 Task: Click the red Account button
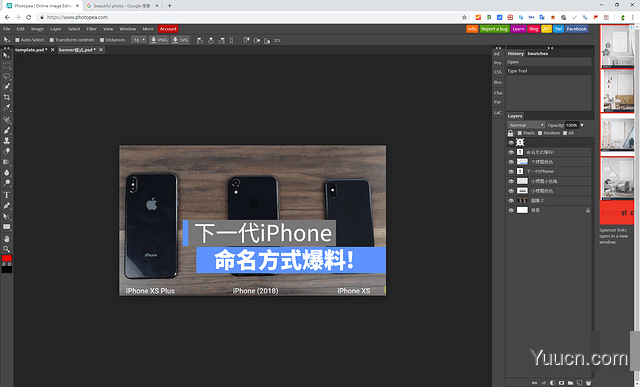168,29
